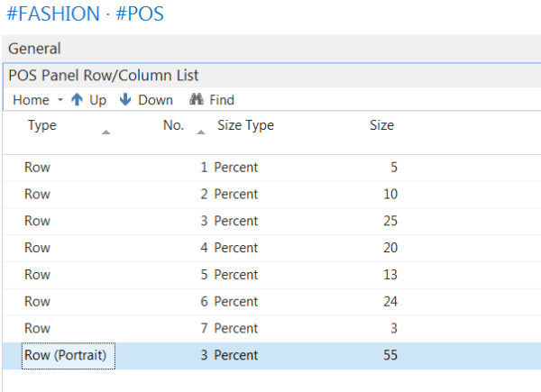Select the POS Panel Row/Column List header
This screenshot has width=541, height=392.
pyautogui.click(x=103, y=76)
